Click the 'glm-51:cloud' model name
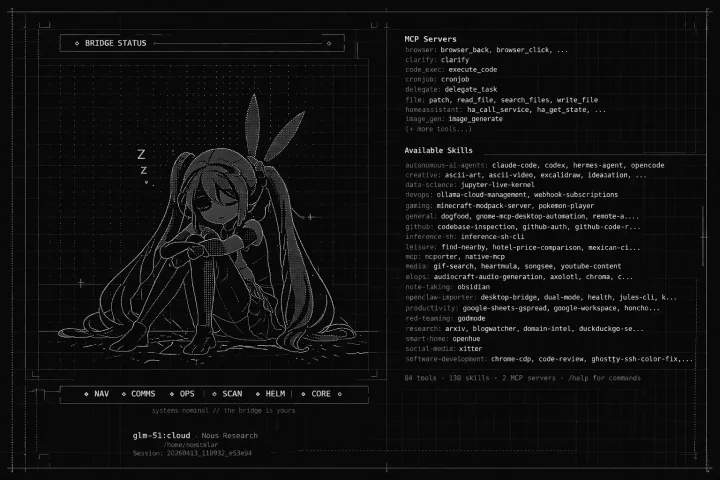This screenshot has height=480, width=720. click(x=161, y=435)
